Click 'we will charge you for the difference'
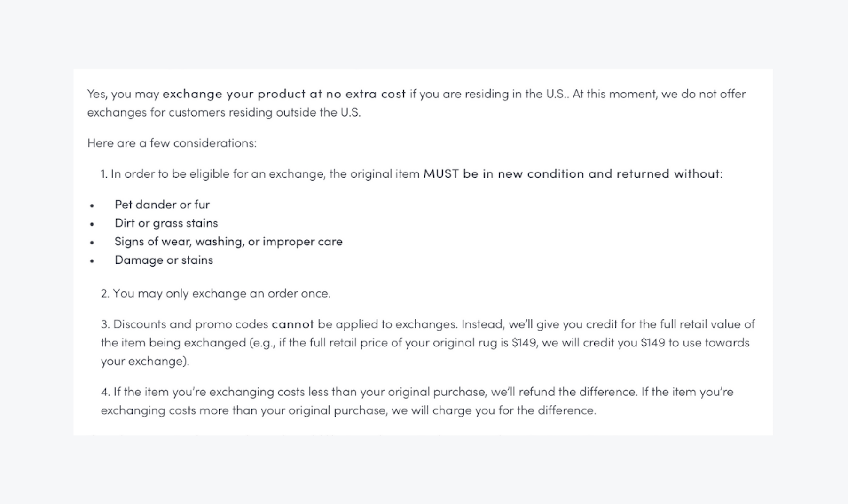 [x=494, y=410]
